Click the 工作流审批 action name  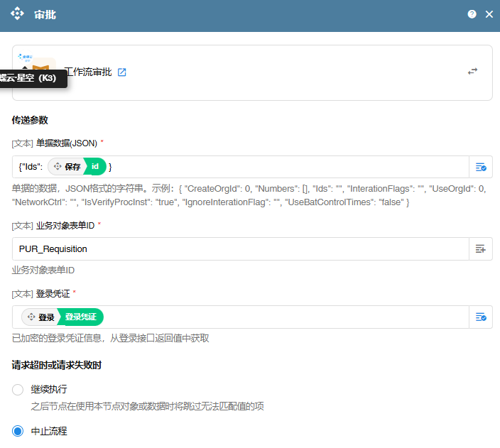point(88,72)
